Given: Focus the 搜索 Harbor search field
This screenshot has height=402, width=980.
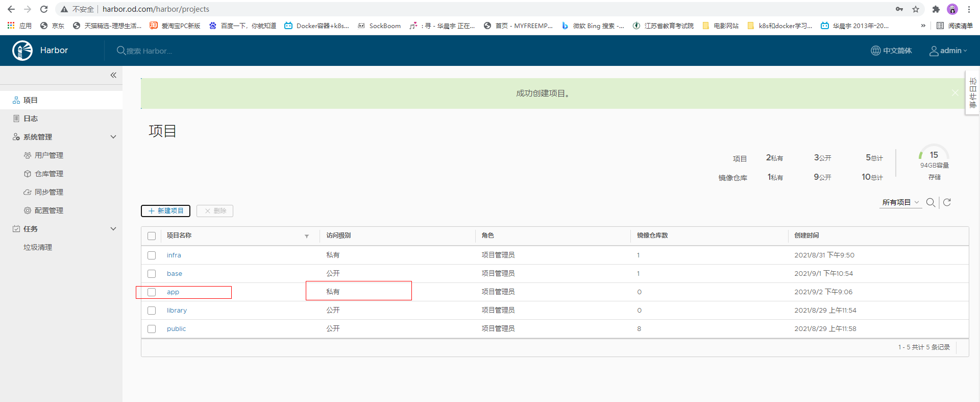Looking at the screenshot, I should pos(149,51).
